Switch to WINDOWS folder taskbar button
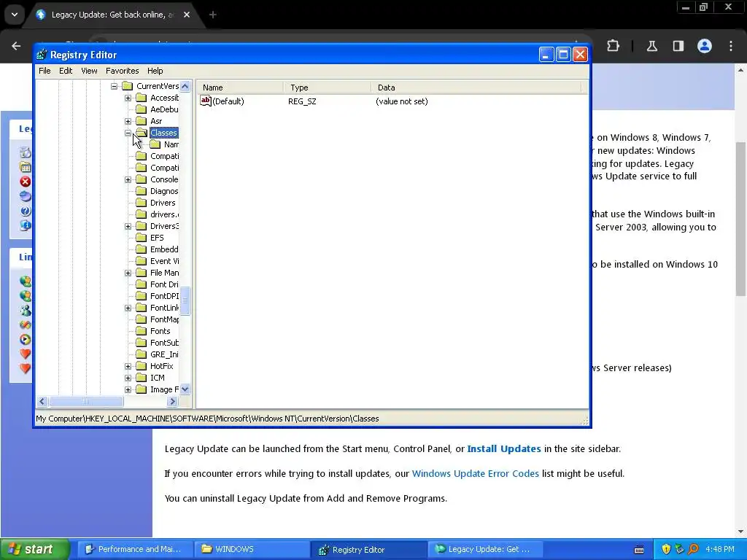The width and height of the screenshot is (747, 560). point(252,549)
